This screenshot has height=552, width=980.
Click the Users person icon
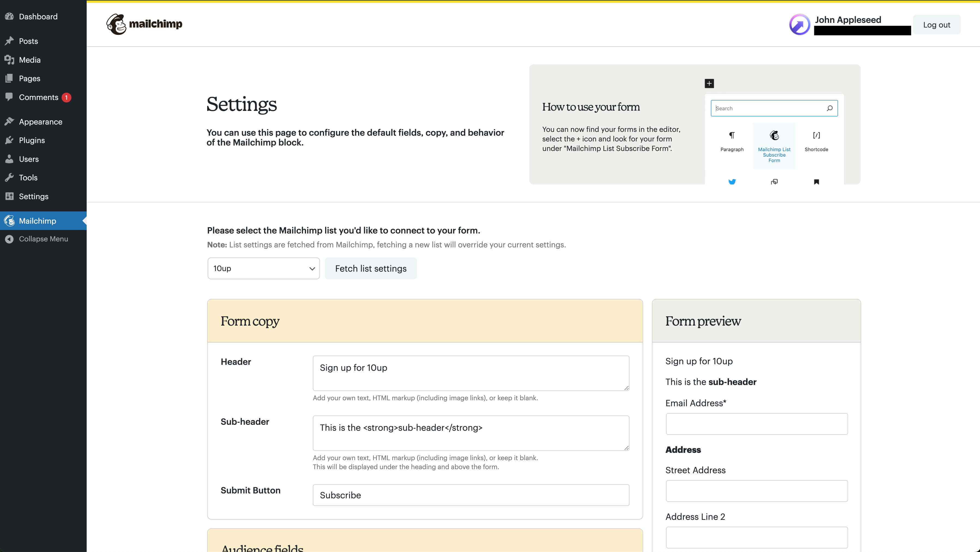tap(9, 159)
